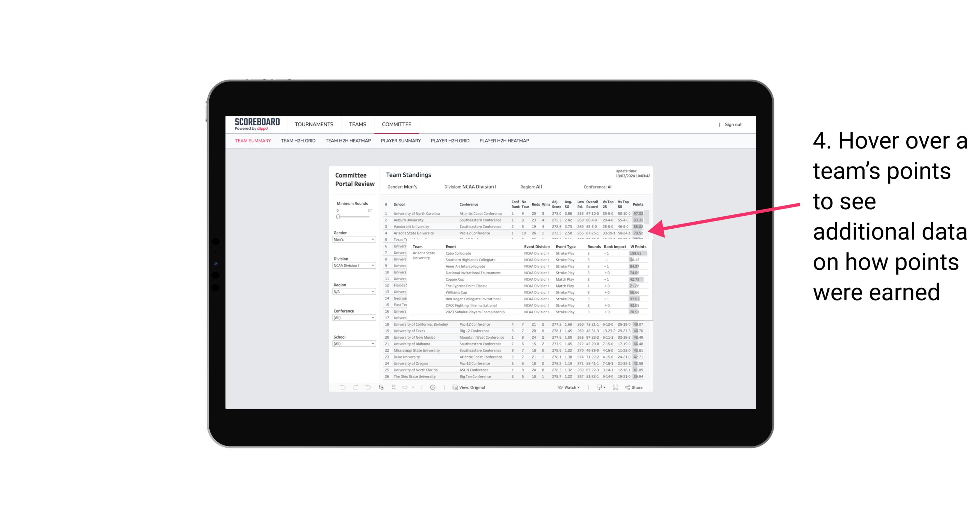The height and width of the screenshot is (527, 980).
Task: Click the Watch dropdown button
Action: (x=570, y=387)
